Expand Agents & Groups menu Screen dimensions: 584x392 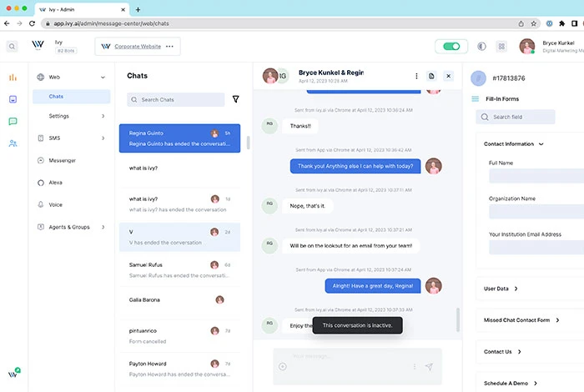[x=103, y=227]
